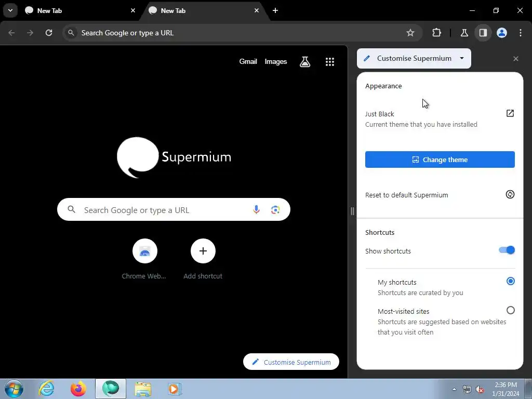Close the first New Tab

[x=133, y=10]
